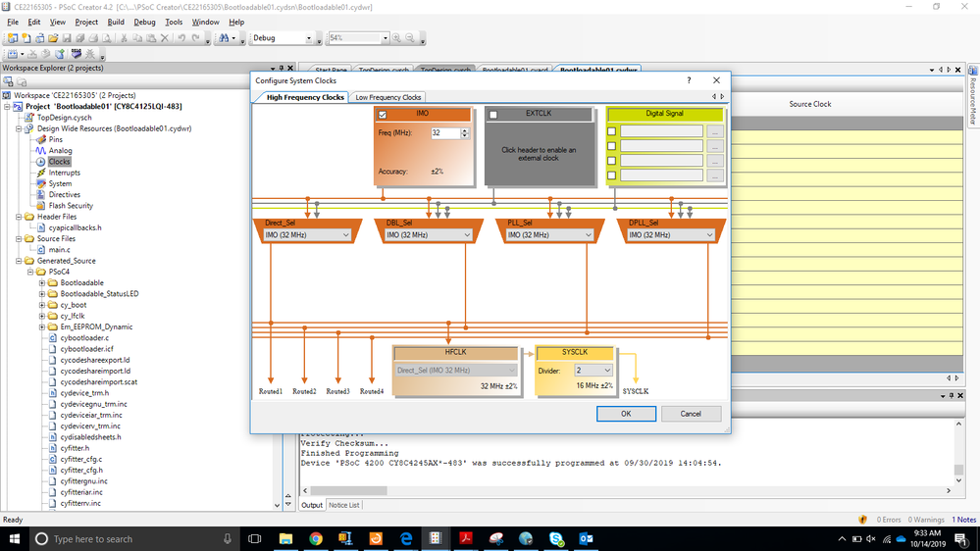Click the Cut scissors toolbar icon
Viewport: 980px width, 551px height.
(124, 38)
